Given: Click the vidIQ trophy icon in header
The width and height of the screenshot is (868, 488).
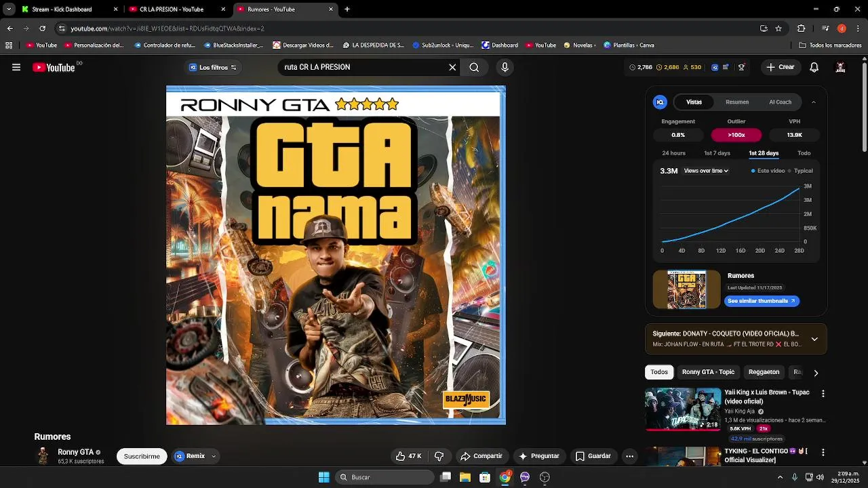Looking at the screenshot, I should (741, 67).
